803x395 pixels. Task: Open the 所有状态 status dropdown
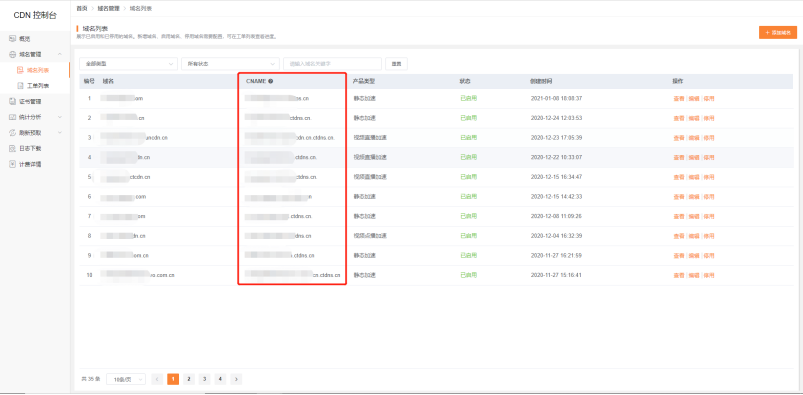pos(230,64)
